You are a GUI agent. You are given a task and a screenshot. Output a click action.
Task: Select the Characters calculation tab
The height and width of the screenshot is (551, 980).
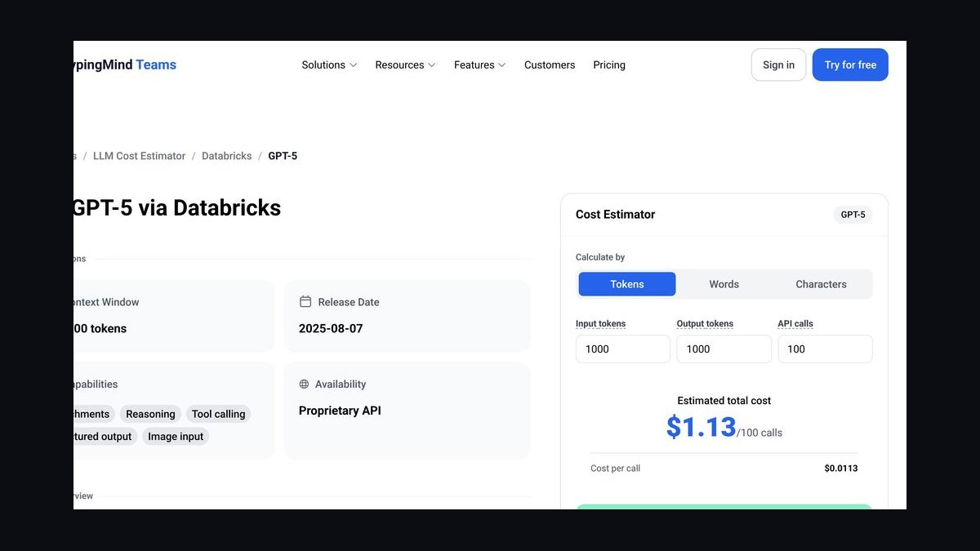click(x=821, y=284)
